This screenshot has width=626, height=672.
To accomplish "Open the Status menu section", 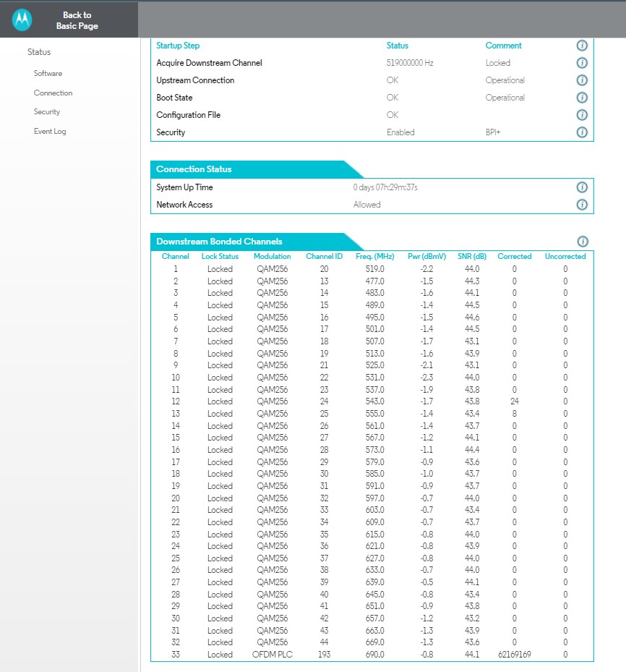I will tap(39, 52).
